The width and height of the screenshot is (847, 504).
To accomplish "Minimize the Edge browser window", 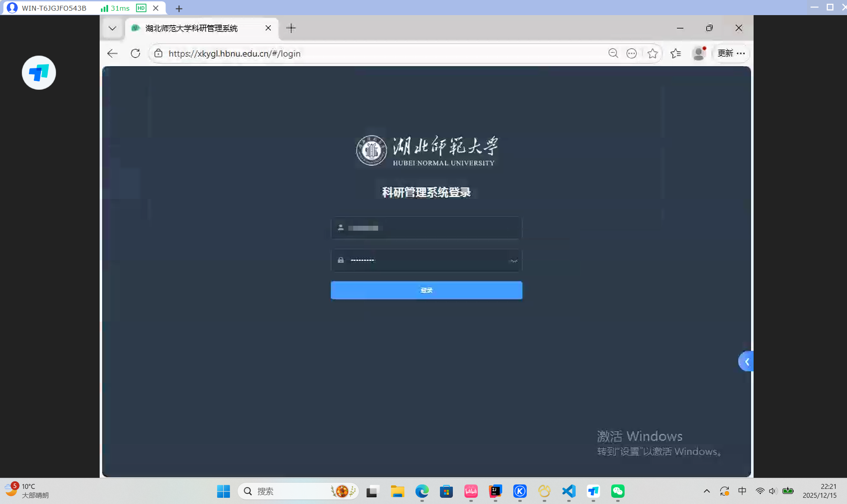I will pyautogui.click(x=680, y=28).
